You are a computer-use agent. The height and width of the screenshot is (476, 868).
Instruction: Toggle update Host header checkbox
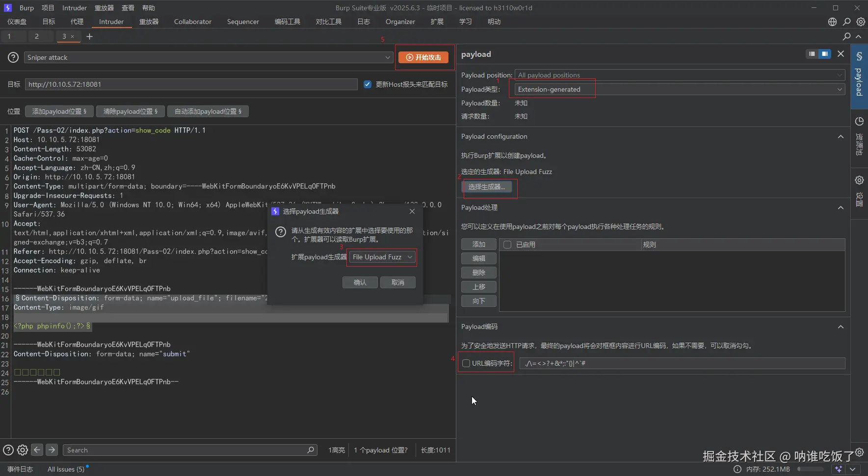pos(367,84)
